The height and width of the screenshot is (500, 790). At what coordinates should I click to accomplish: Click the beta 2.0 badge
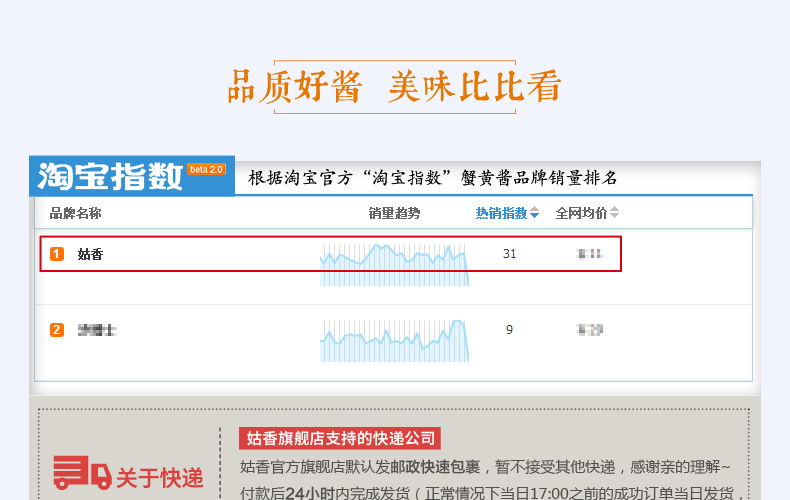click(x=207, y=169)
